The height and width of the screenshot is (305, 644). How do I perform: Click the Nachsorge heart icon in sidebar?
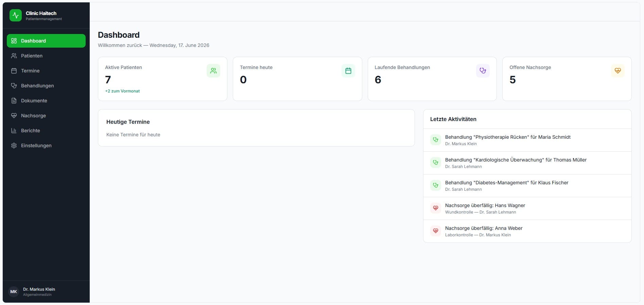(x=14, y=116)
